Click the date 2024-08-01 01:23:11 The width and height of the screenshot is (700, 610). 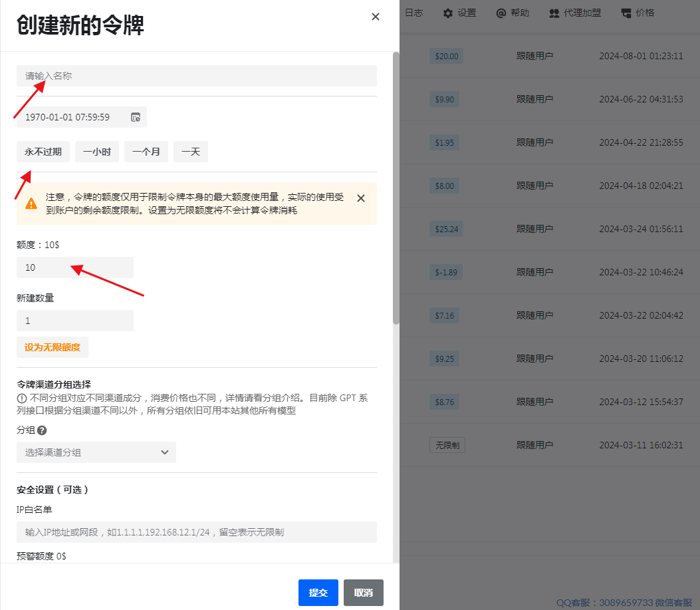641,57
